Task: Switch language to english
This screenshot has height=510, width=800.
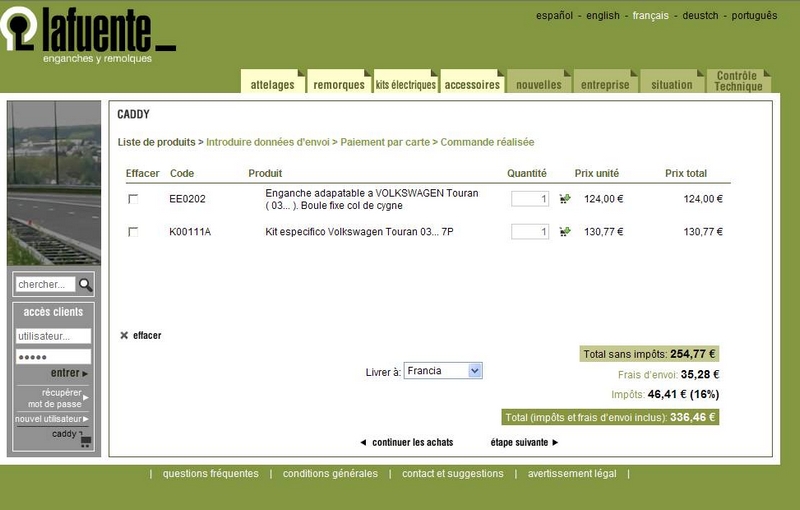Action: pos(603,15)
